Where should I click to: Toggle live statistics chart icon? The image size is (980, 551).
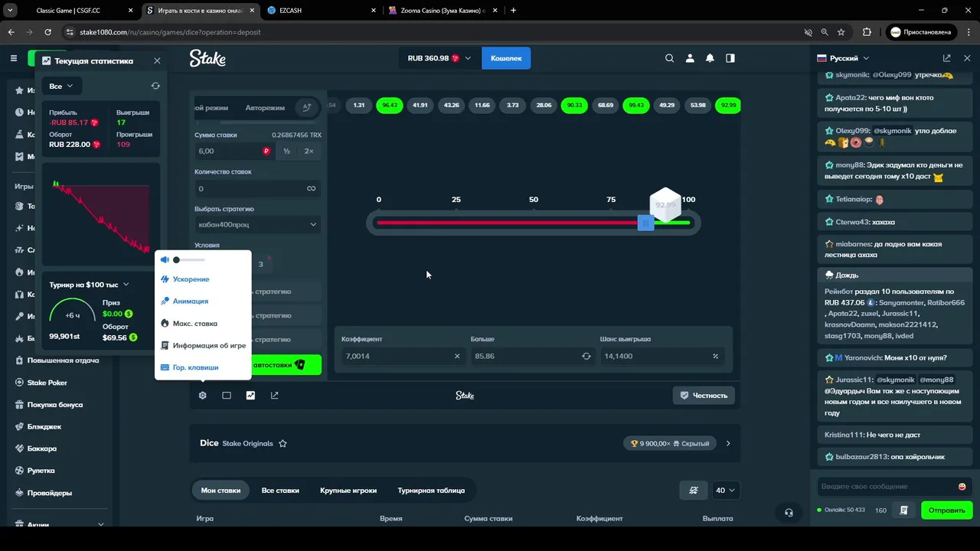coord(250,396)
